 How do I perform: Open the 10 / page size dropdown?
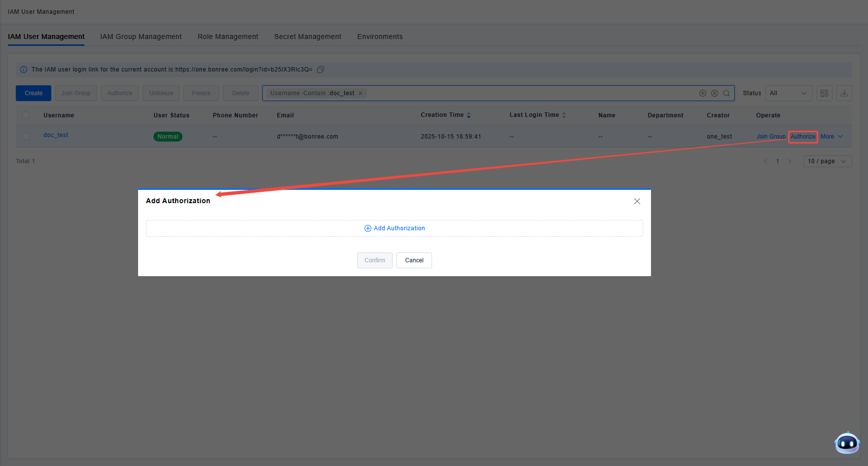pyautogui.click(x=827, y=161)
